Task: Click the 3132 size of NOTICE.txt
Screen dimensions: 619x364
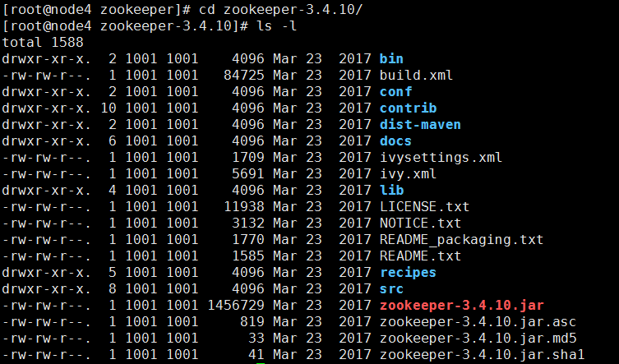Action: tap(248, 223)
